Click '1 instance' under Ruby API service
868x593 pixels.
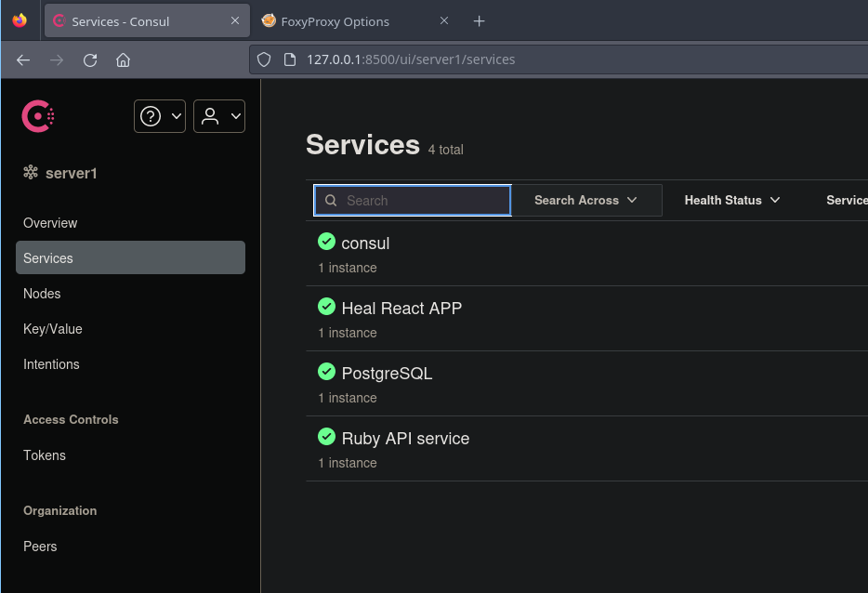[348, 463]
